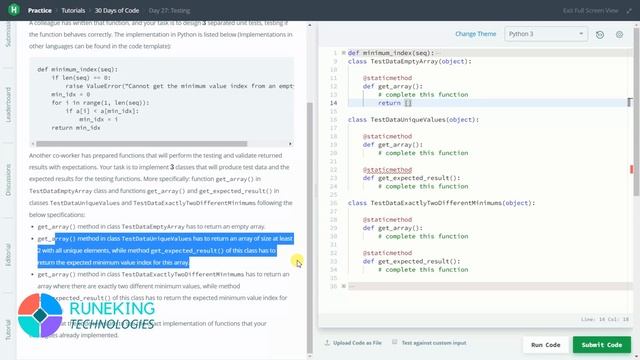Click the exit full screen arrows icon

tap(629, 11)
